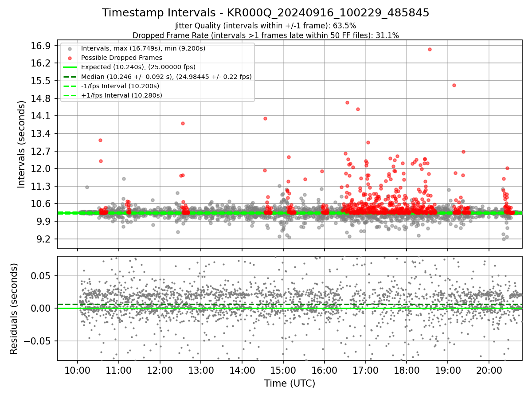Click x-axis tick label '15:00'
The height and width of the screenshot is (399, 532).
(x=283, y=370)
